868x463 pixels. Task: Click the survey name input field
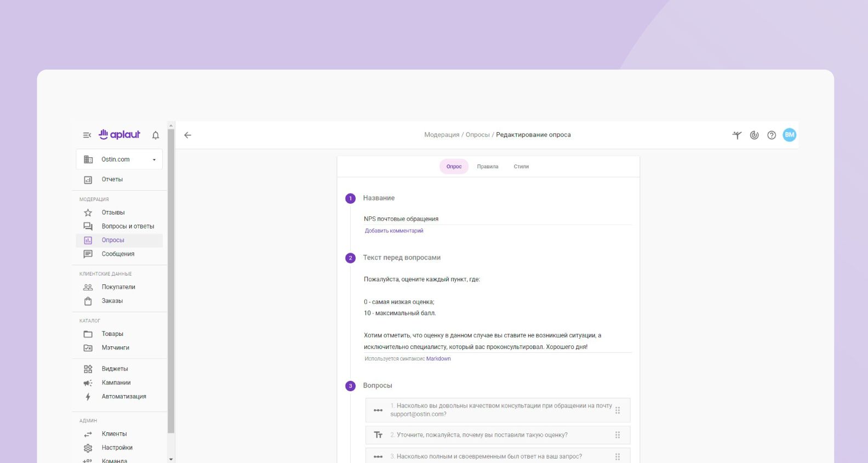coord(497,219)
